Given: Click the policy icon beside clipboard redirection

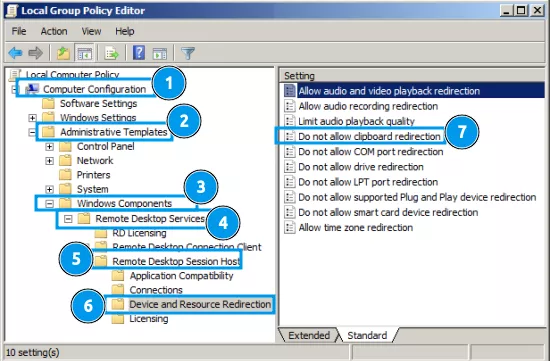Looking at the screenshot, I should [x=289, y=136].
